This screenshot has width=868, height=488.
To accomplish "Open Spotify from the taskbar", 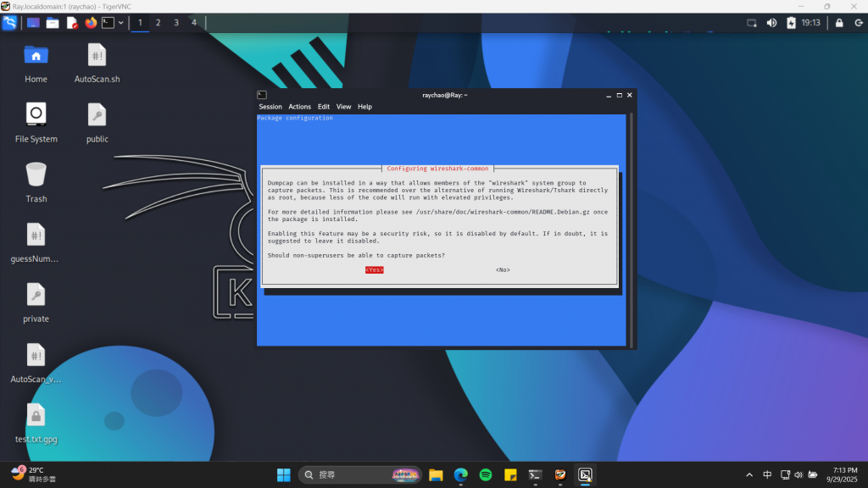I will pyautogui.click(x=486, y=474).
